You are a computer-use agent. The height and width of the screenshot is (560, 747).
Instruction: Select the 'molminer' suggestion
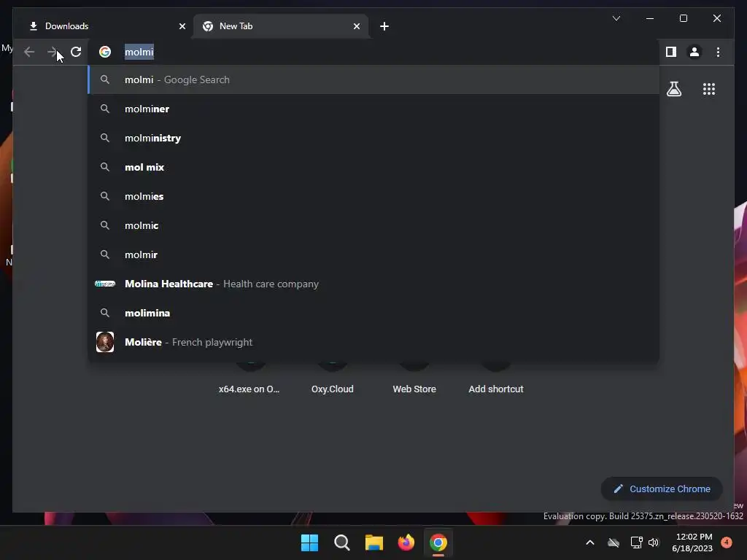click(373, 109)
